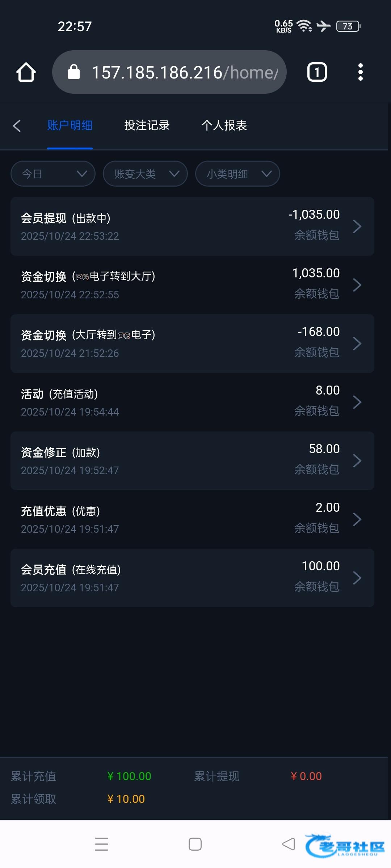
Task: Tap the browser home icon
Action: pos(26,72)
